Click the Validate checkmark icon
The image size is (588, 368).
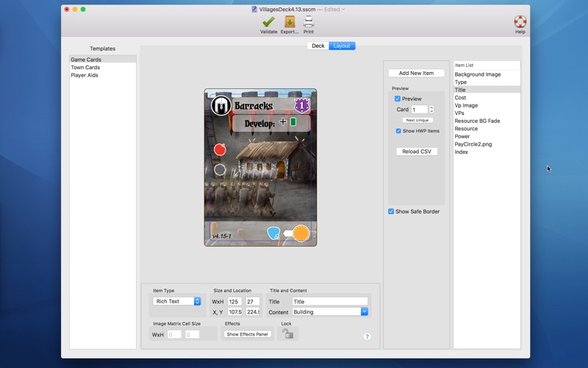[x=268, y=22]
